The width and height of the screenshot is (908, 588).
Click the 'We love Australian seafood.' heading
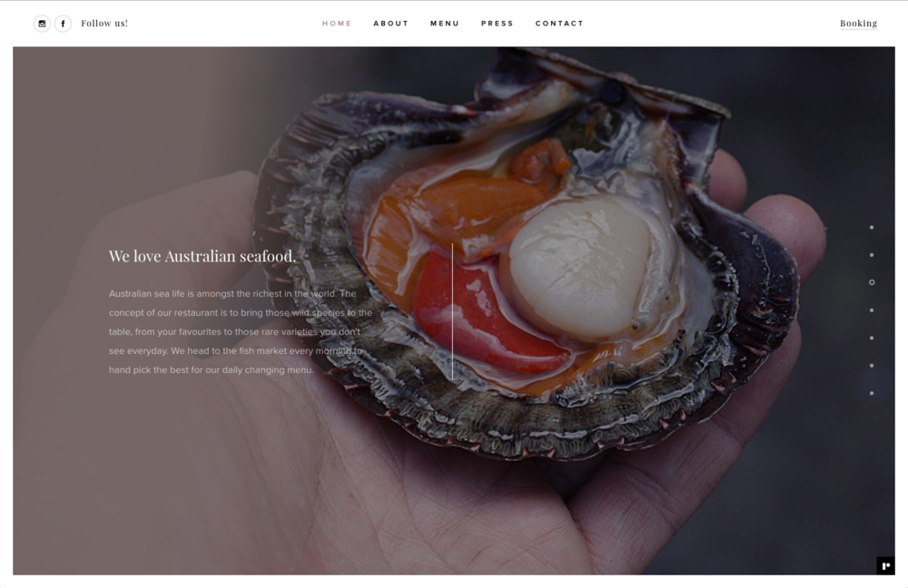[202, 257]
